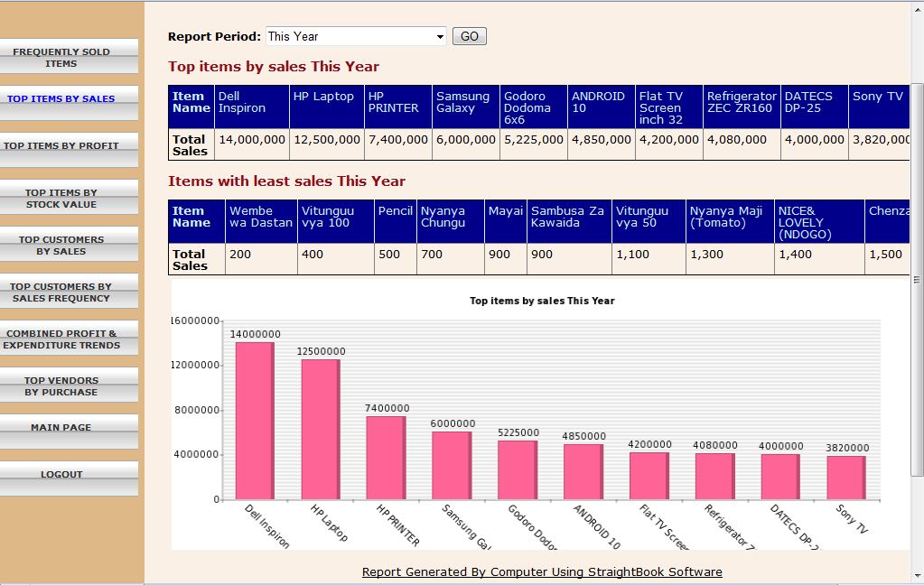Screen dimensions: 924x585
Task: Click the Samsung Galaxy chart bar
Action: point(452,466)
